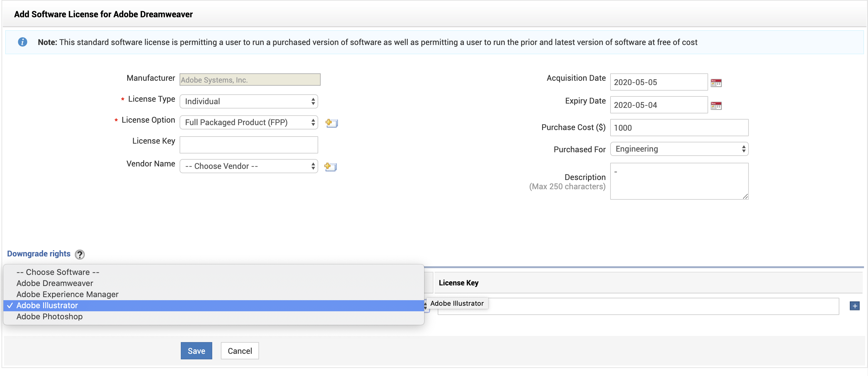This screenshot has height=376, width=868.
Task: Click the Downgrade rights help icon
Action: pos(79,254)
